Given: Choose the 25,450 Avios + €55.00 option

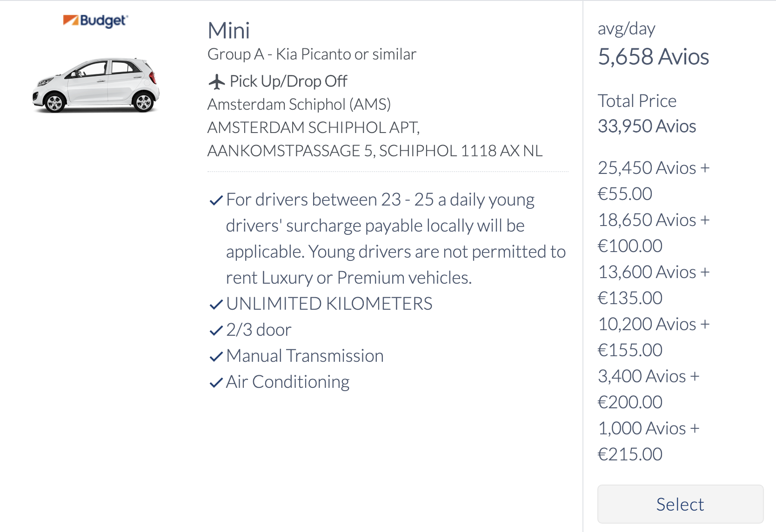Looking at the screenshot, I should [x=654, y=180].
